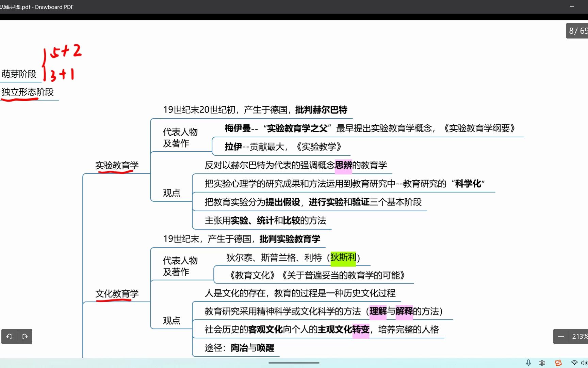Click text 19世纪末20世纪初，产生于德国
Image resolution: width=588 pixels, height=368 pixels.
[x=226, y=110]
